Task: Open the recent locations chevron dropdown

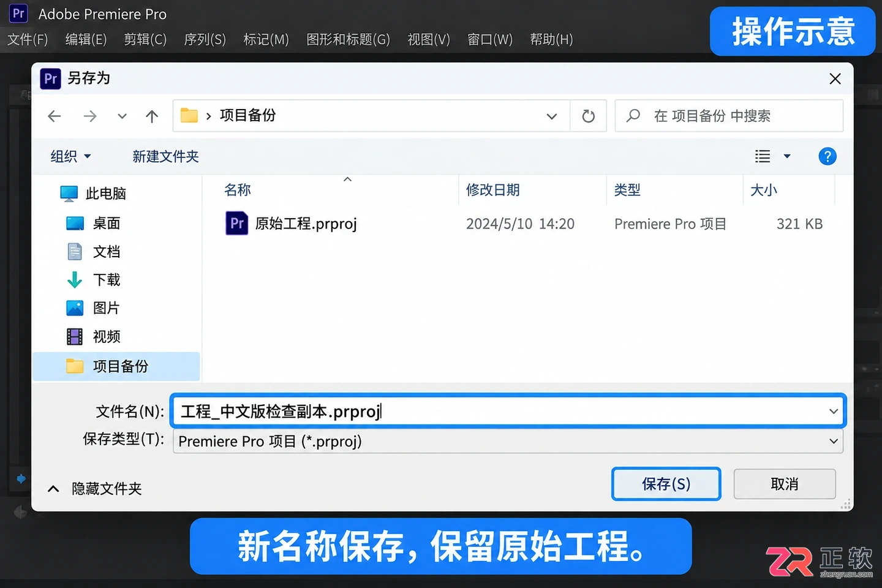Action: coord(122,116)
